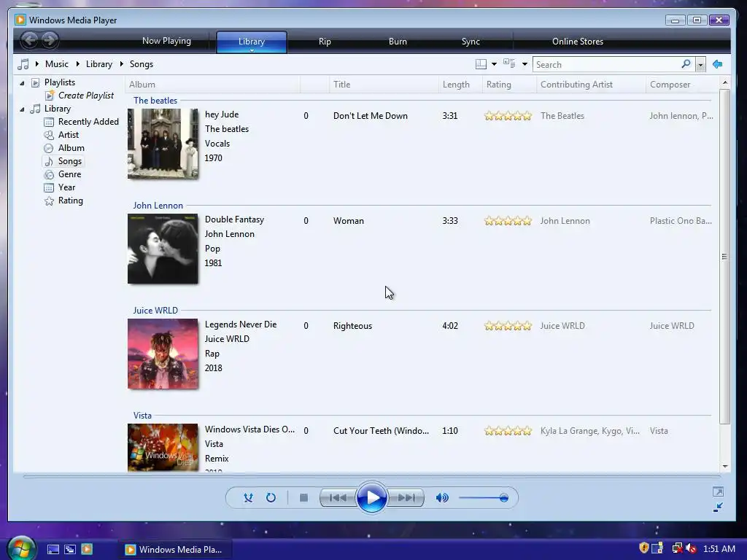Click the seek bar above playback controls
This screenshot has width=747, height=560.
pyautogui.click(x=371, y=476)
